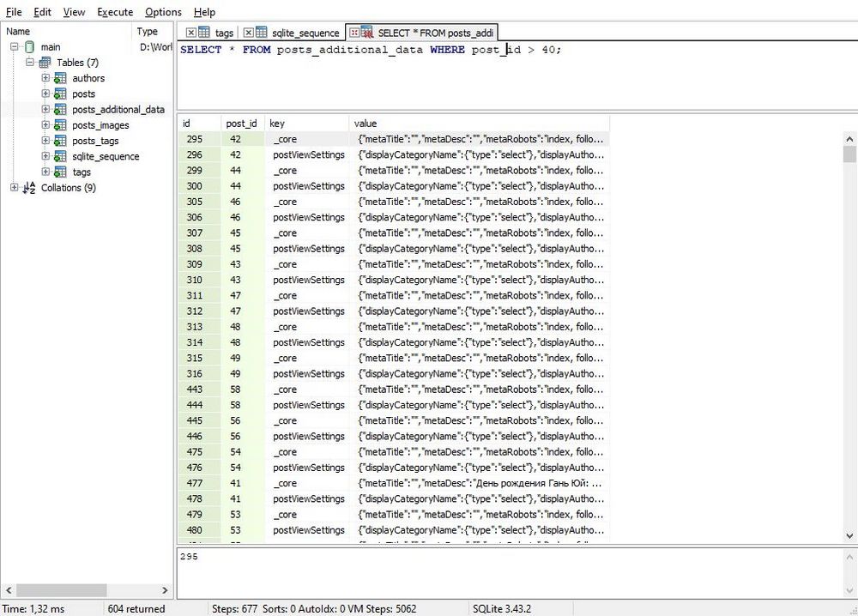Click the Collations sort icon
Screen dimensions: 858x616
tap(29, 188)
